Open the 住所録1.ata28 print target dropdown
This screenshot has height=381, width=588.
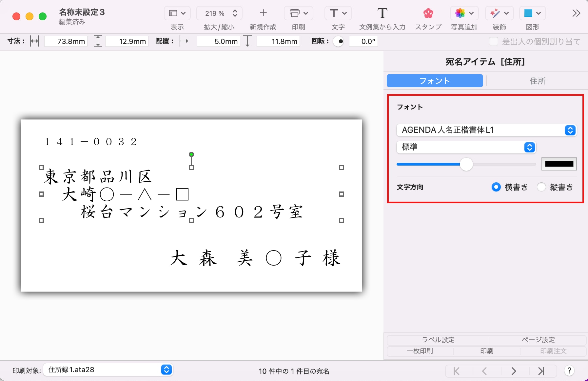click(108, 370)
